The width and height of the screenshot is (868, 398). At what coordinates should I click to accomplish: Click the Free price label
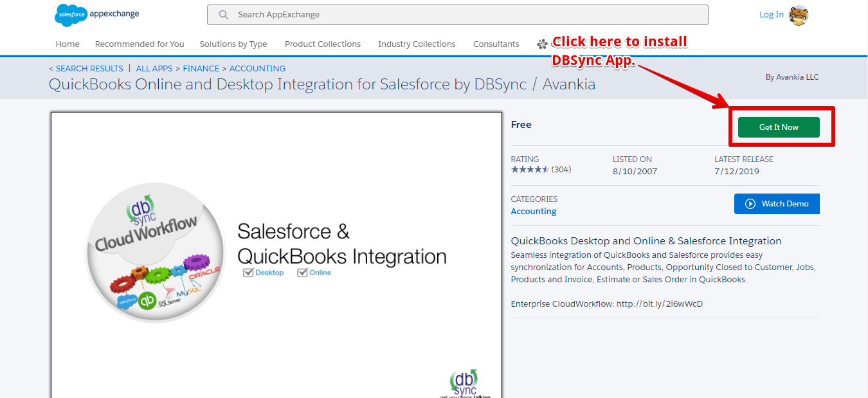click(x=521, y=125)
